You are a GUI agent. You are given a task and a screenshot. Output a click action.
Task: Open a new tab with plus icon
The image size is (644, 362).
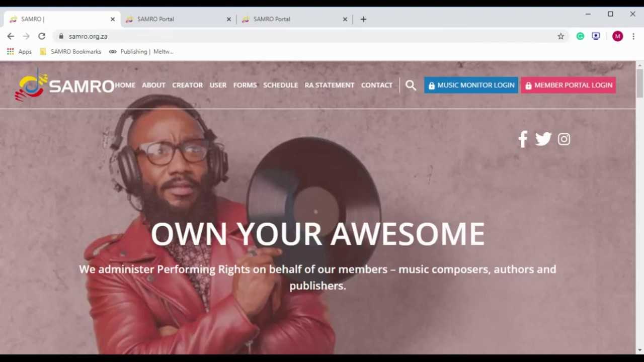(363, 19)
